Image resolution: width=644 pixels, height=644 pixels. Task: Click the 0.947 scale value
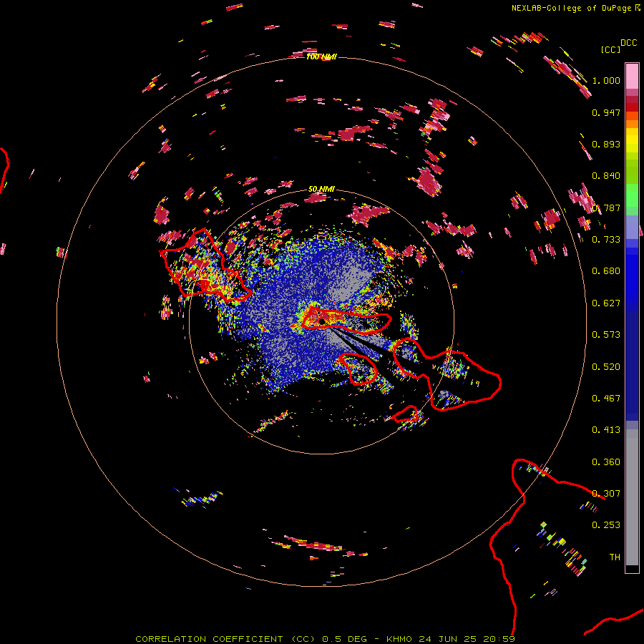point(606,112)
